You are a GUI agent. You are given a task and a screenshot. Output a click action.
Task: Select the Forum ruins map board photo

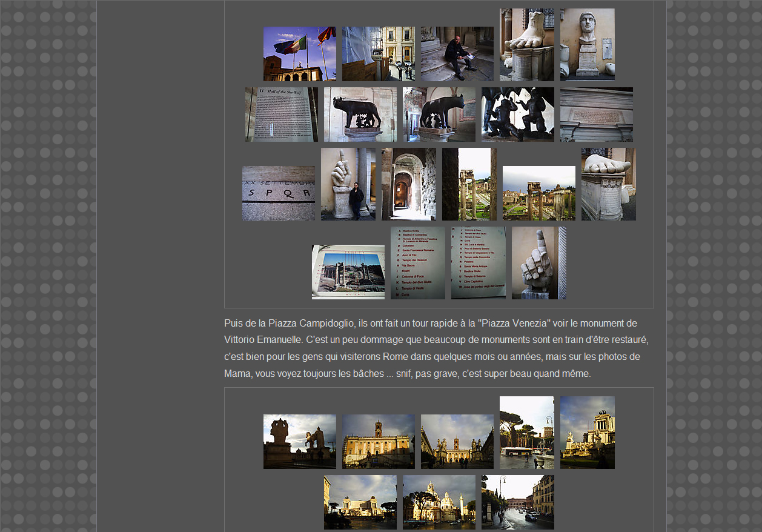pos(348,272)
